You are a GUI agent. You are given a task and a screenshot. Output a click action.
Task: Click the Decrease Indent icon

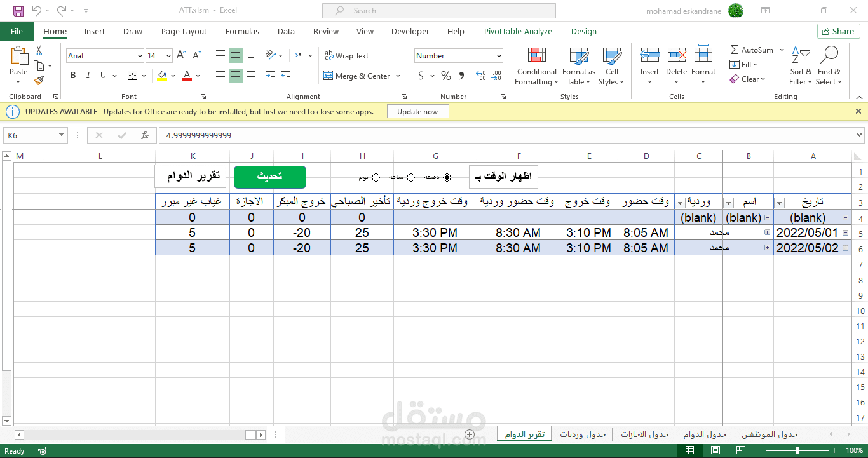tap(271, 76)
